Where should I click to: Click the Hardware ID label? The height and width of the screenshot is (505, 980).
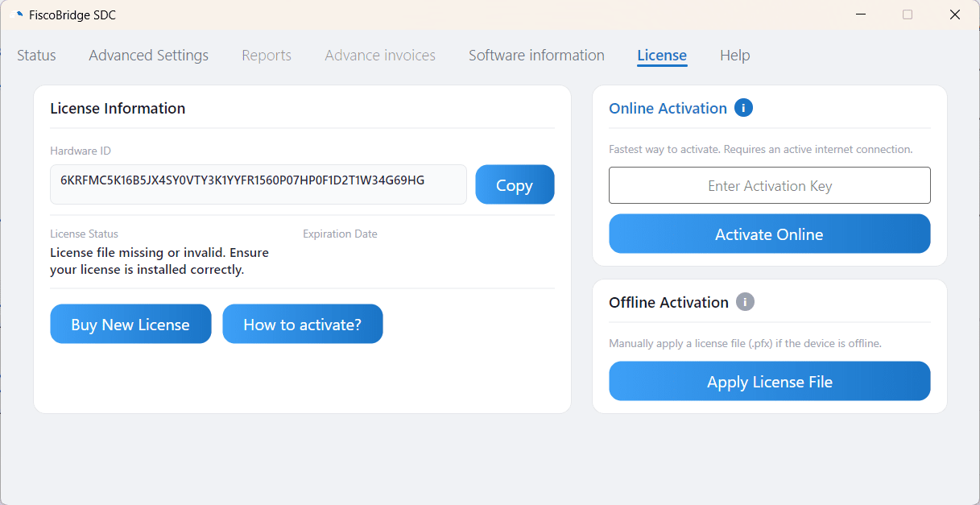pyautogui.click(x=80, y=151)
